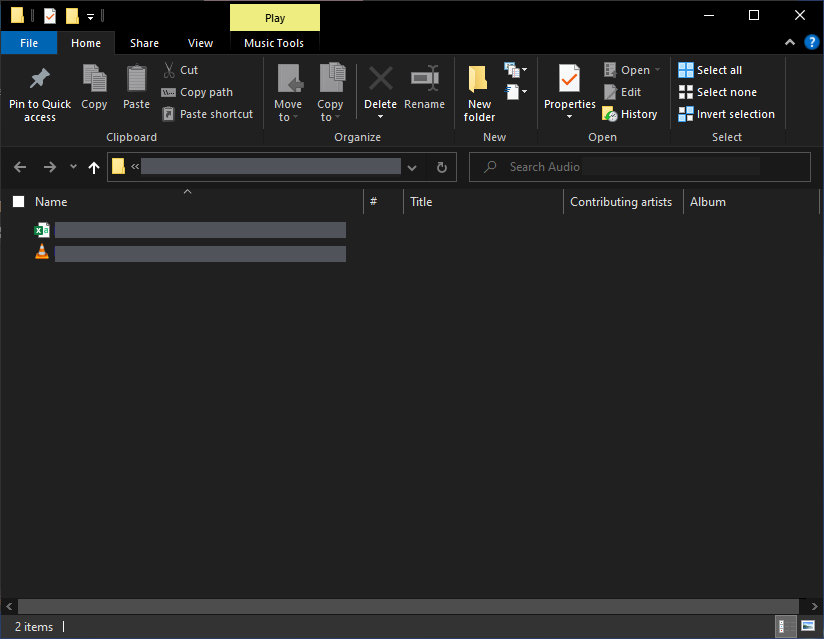Select the Excel spreadsheet file
The image size is (824, 639).
coord(190,230)
